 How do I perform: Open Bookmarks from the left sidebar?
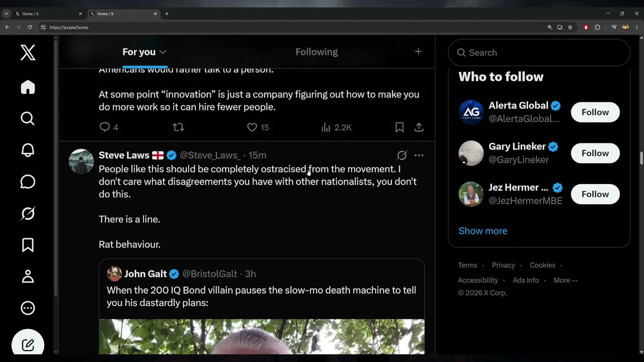(x=28, y=245)
